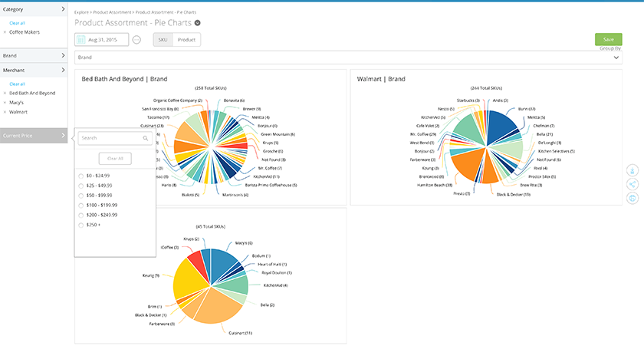Screen dimensions: 644x349
Task: Click the Black & Decker (19) label
Action: tap(514, 195)
